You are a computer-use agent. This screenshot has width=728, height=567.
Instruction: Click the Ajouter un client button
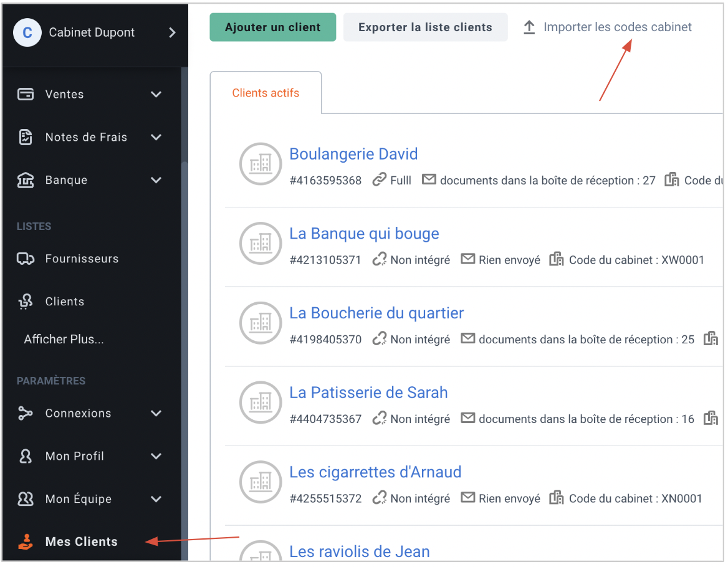click(x=273, y=27)
